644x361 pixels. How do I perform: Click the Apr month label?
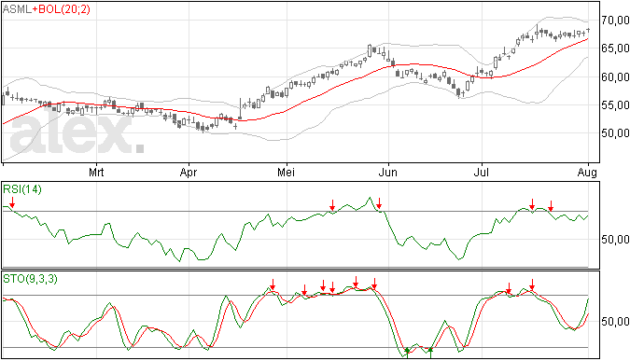point(189,172)
